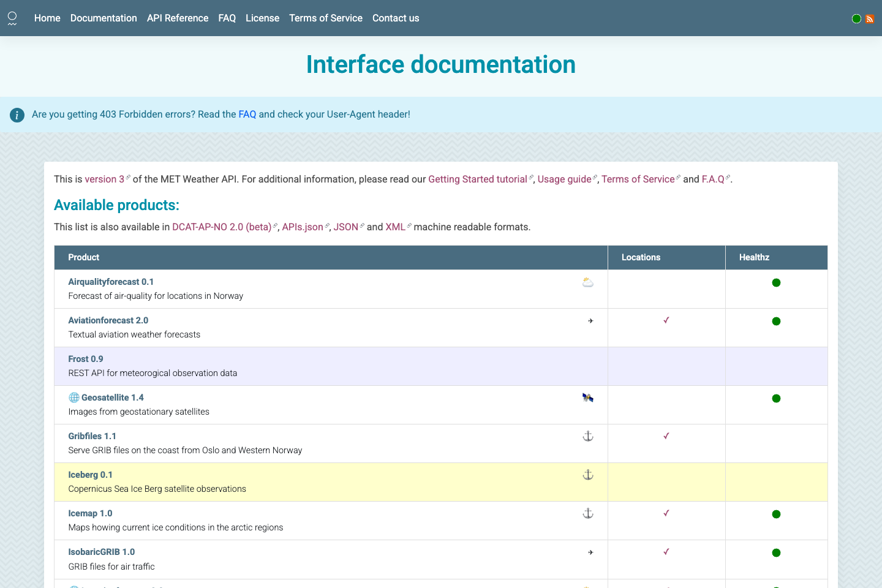Click the anchor icon for Gribfiles
Image resolution: width=882 pixels, height=588 pixels.
[587, 435]
